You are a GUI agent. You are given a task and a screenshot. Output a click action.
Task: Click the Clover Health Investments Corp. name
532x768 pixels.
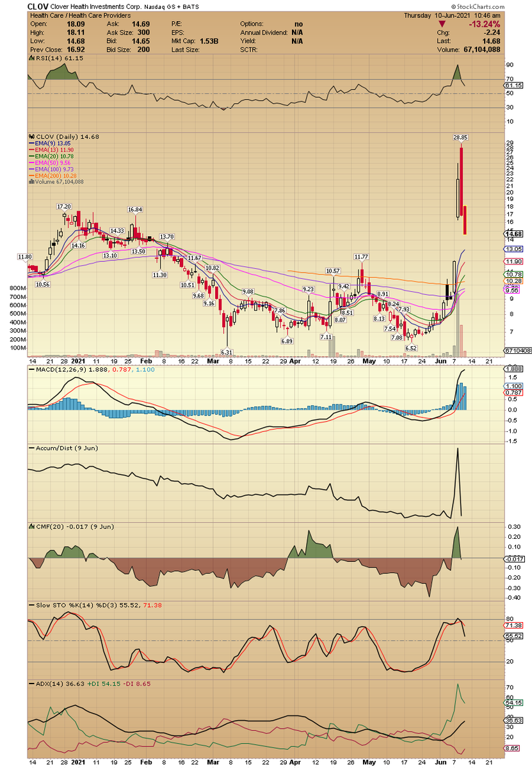pyautogui.click(x=95, y=6)
